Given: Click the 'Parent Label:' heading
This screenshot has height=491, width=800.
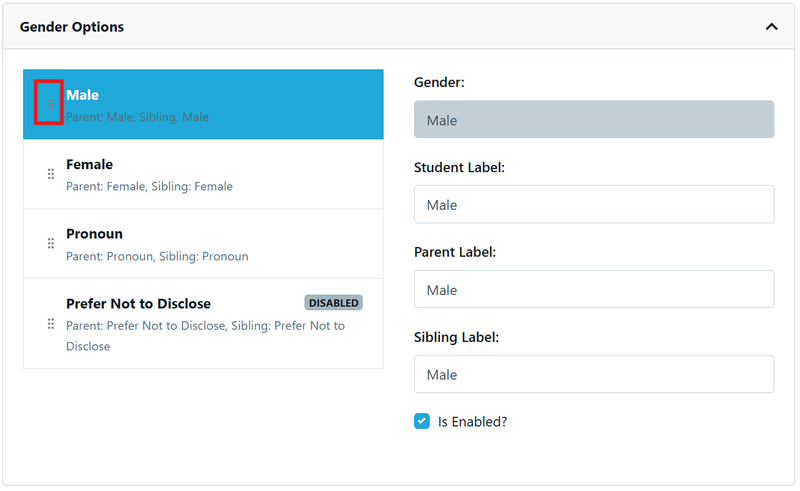Looking at the screenshot, I should (x=455, y=252).
